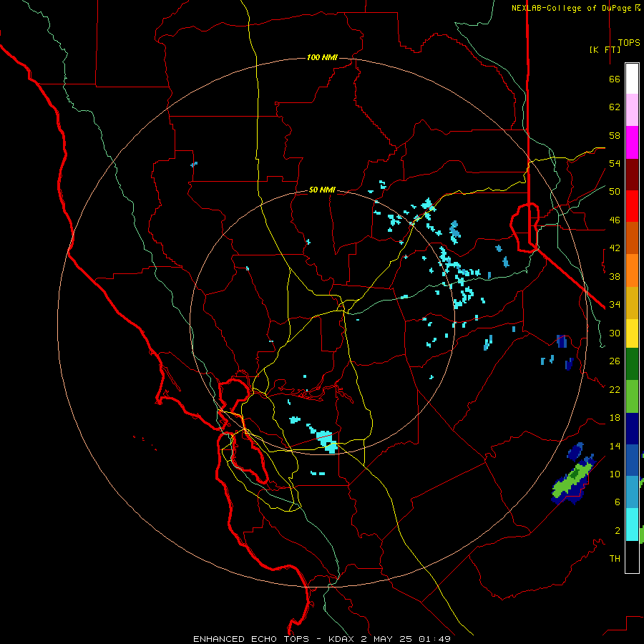The width and height of the screenshot is (644, 644).
Task: Pick the navy blue legend swatch
Action: (632, 429)
